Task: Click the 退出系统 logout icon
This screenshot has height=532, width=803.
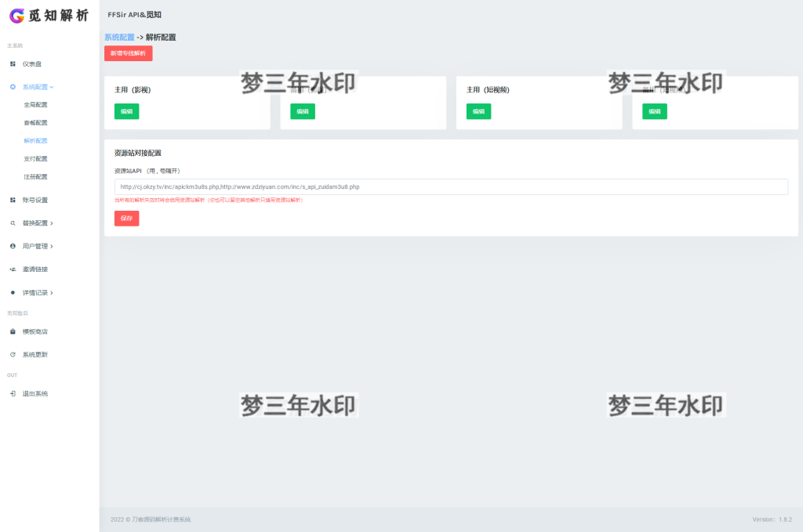Action: click(13, 393)
